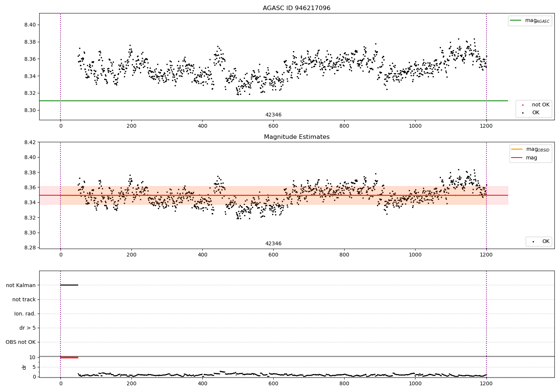
Task: Click the 8.30 tick label on top plot
Action: tap(30, 111)
